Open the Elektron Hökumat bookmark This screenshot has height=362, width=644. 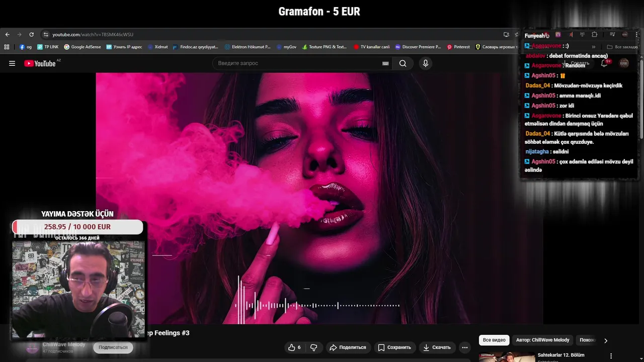[x=248, y=47]
